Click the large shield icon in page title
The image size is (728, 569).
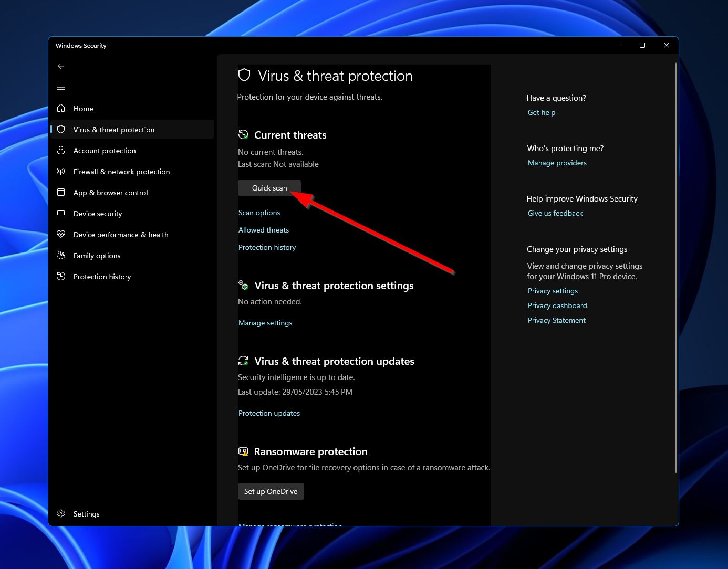(x=244, y=75)
